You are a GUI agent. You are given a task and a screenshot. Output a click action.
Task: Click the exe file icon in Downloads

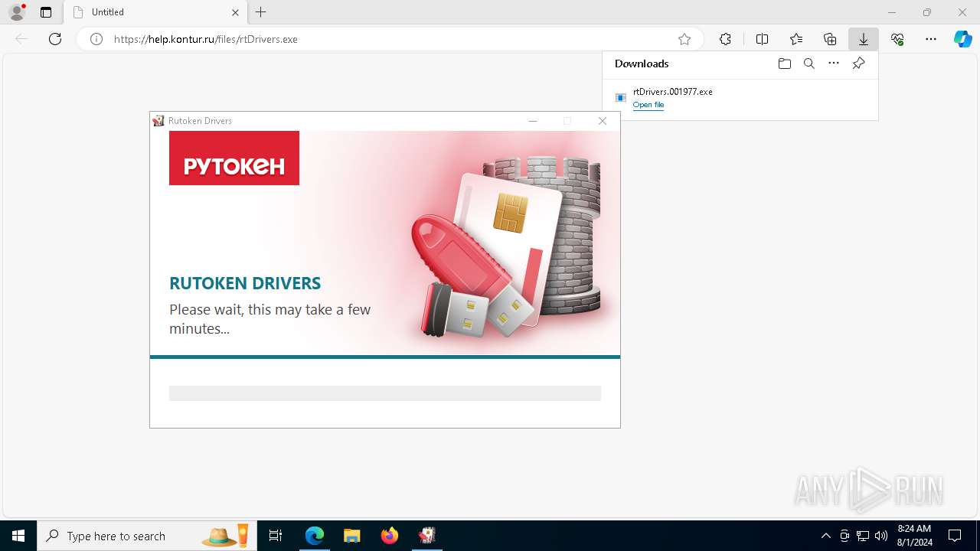click(x=621, y=97)
